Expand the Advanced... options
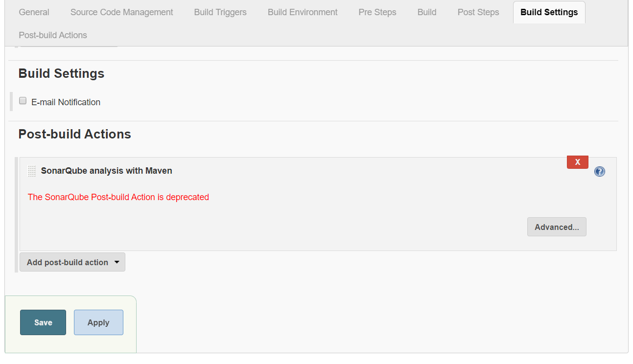Viewport: 633px width, 364px height. point(557,227)
